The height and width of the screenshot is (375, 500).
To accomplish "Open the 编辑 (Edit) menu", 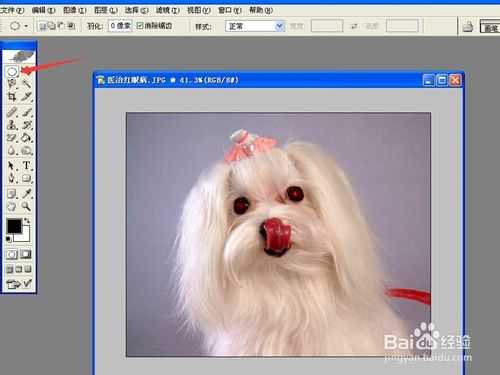I will [x=43, y=10].
